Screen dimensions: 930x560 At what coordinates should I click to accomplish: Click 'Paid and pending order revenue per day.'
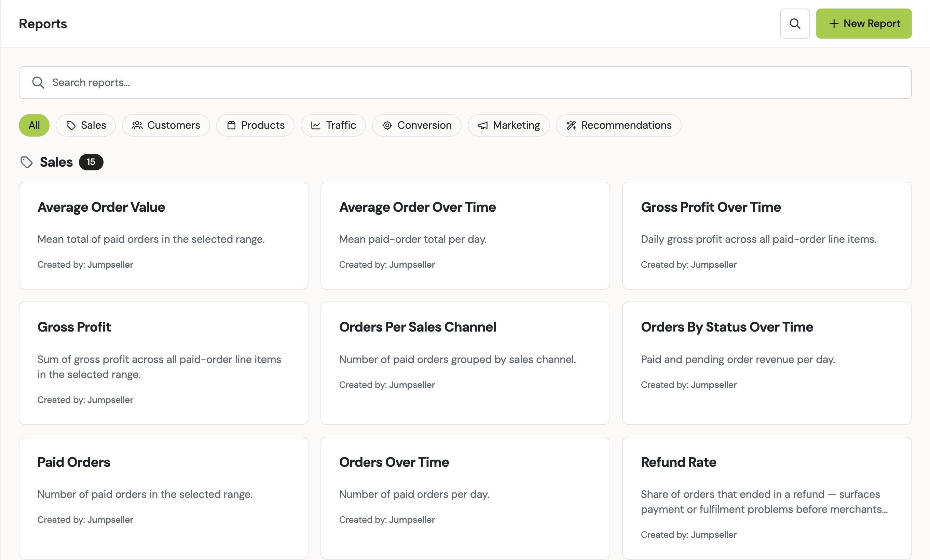[x=738, y=359]
